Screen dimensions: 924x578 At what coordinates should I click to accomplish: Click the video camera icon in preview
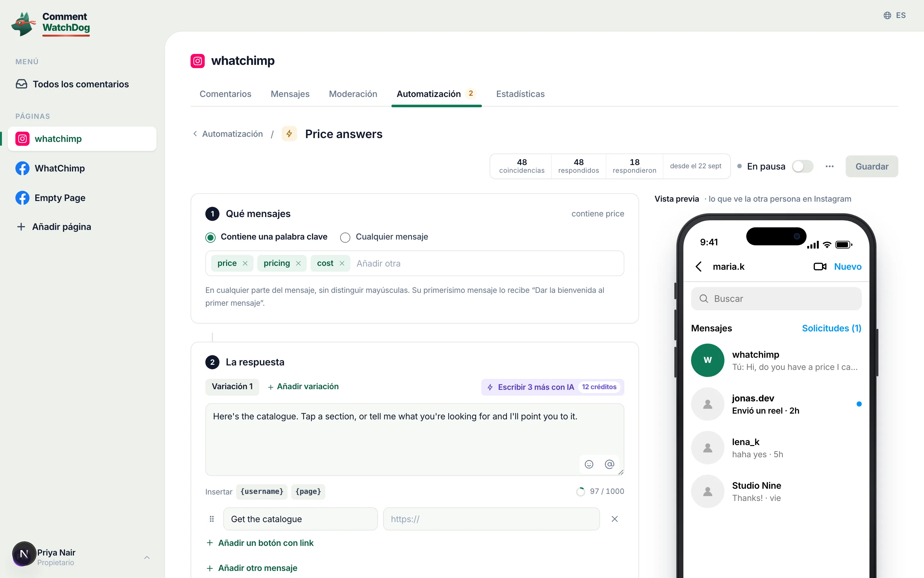pyautogui.click(x=820, y=267)
